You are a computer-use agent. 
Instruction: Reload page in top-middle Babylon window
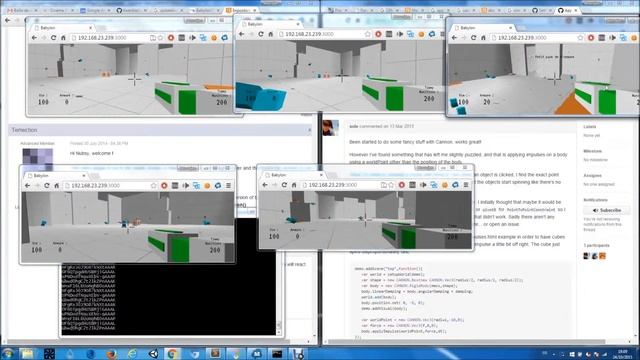click(x=260, y=34)
